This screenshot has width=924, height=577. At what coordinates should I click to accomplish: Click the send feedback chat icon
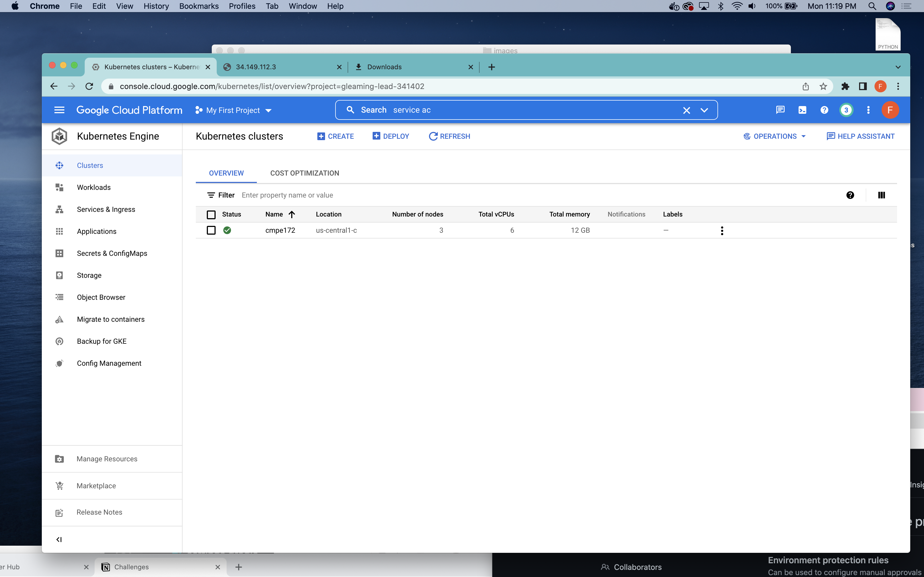[780, 110]
